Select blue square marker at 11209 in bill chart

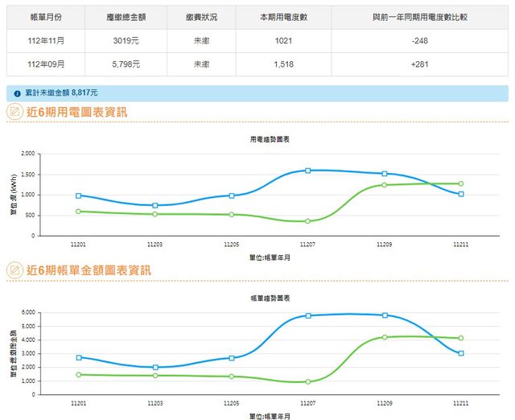[385, 315]
